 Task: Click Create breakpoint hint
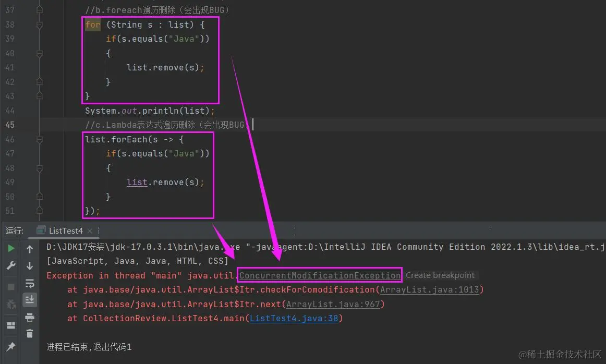pyautogui.click(x=440, y=275)
